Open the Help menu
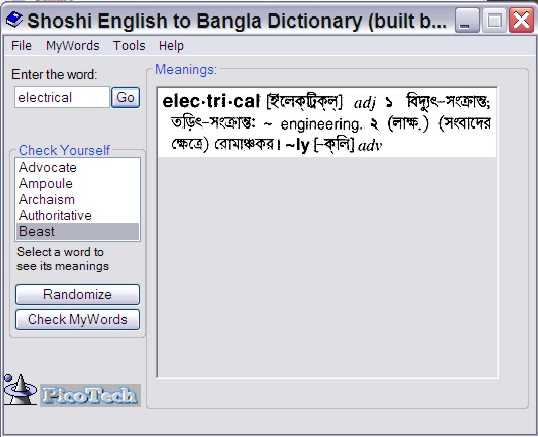Screen dimensions: 538x437 point(171,46)
